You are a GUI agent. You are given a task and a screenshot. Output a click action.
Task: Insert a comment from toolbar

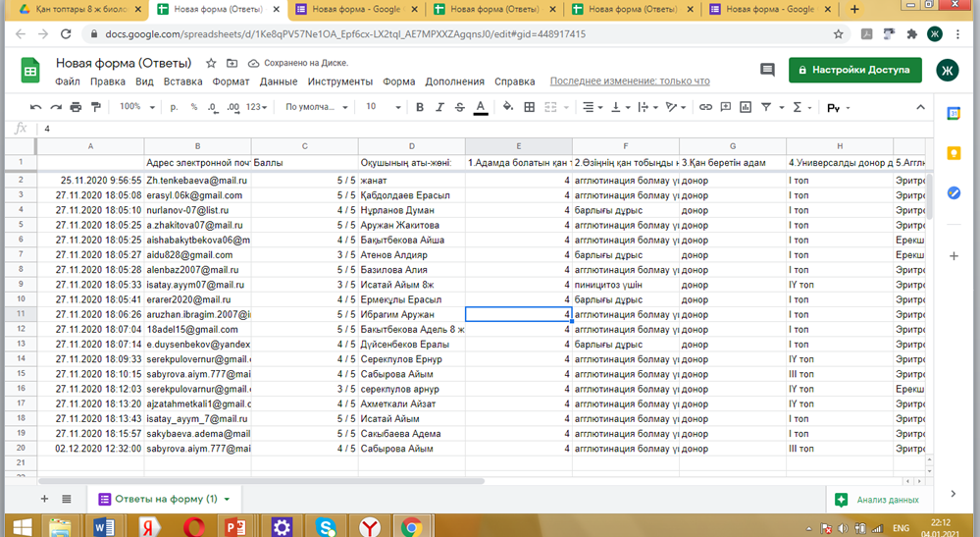click(726, 108)
